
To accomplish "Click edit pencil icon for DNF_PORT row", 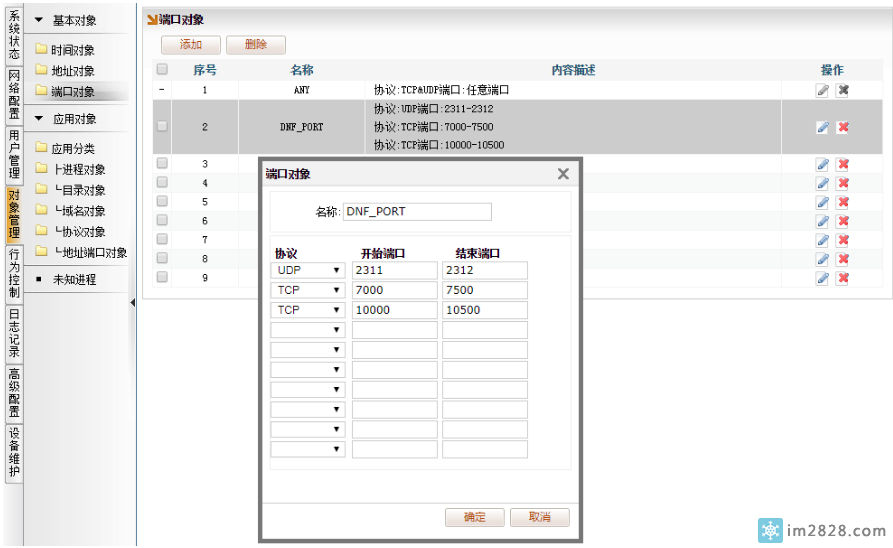I will point(822,127).
